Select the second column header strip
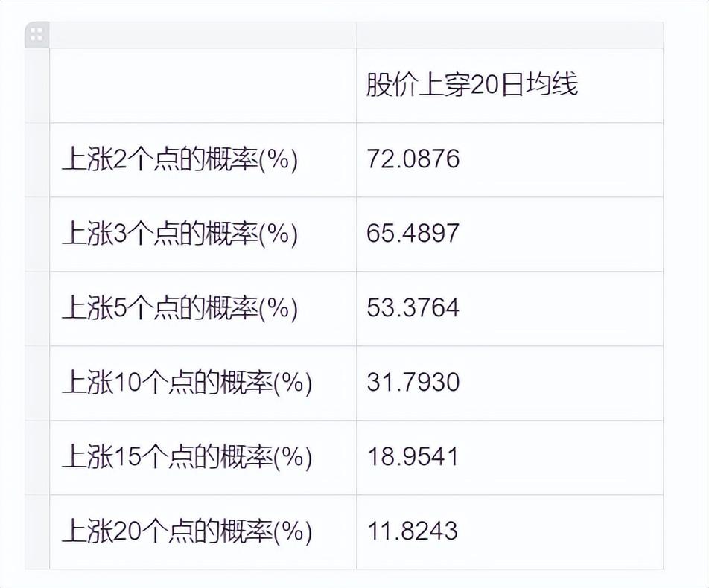Image resolution: width=709 pixels, height=588 pixels. (509, 34)
